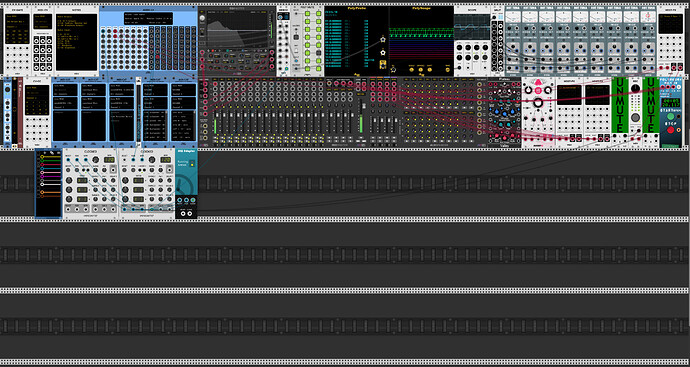Click the round green button above STOP
The image size is (690, 367).
[x=671, y=116]
